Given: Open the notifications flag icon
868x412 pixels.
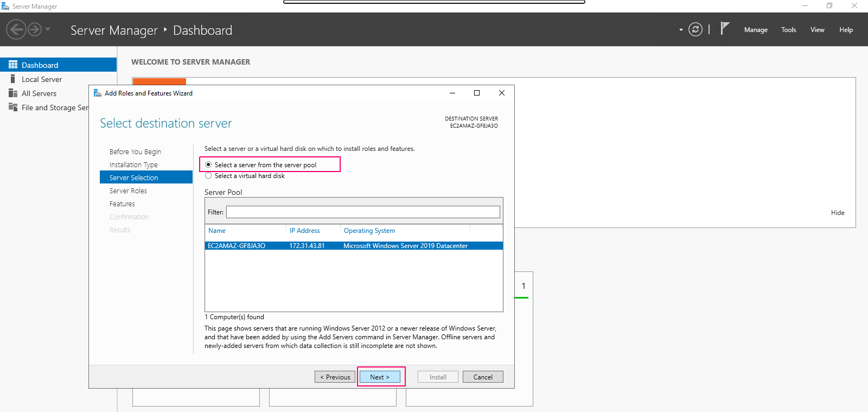Looking at the screenshot, I should pyautogui.click(x=725, y=28).
